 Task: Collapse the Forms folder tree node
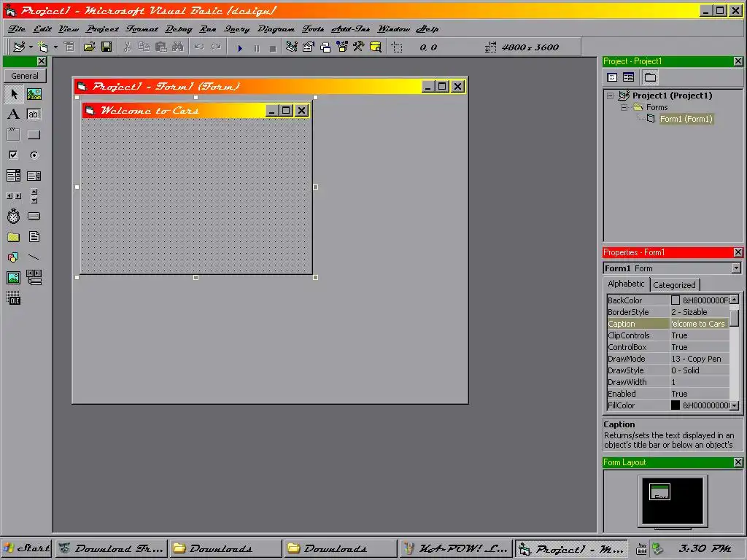coord(624,108)
